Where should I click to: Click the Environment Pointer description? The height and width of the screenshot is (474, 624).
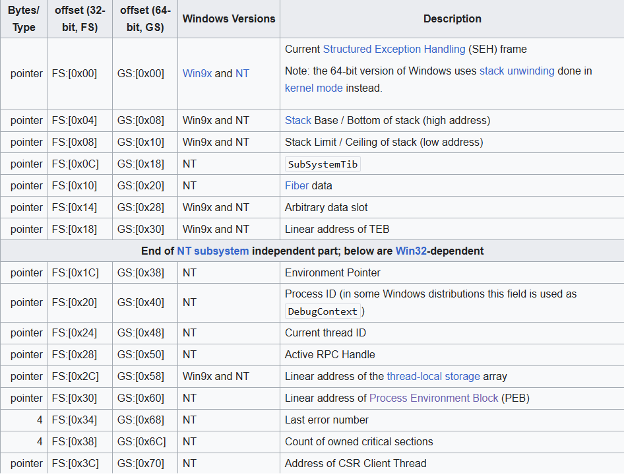(x=333, y=273)
